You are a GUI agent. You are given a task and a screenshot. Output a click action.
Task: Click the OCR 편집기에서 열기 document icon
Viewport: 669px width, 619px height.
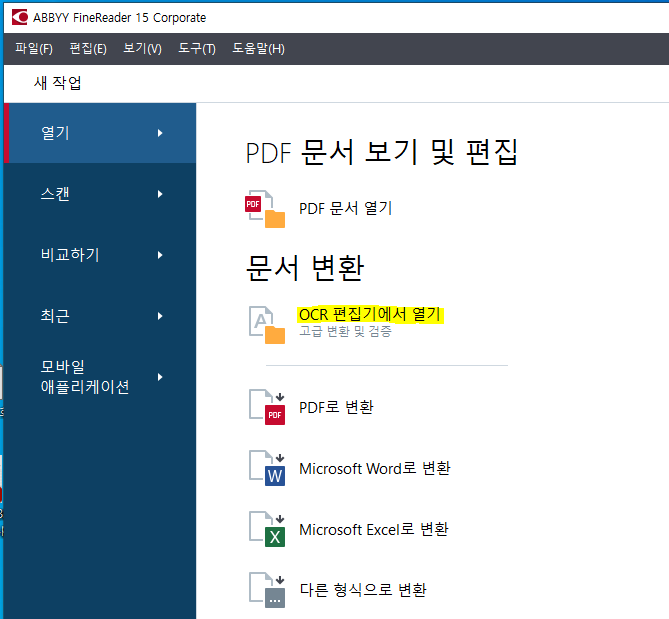click(267, 325)
